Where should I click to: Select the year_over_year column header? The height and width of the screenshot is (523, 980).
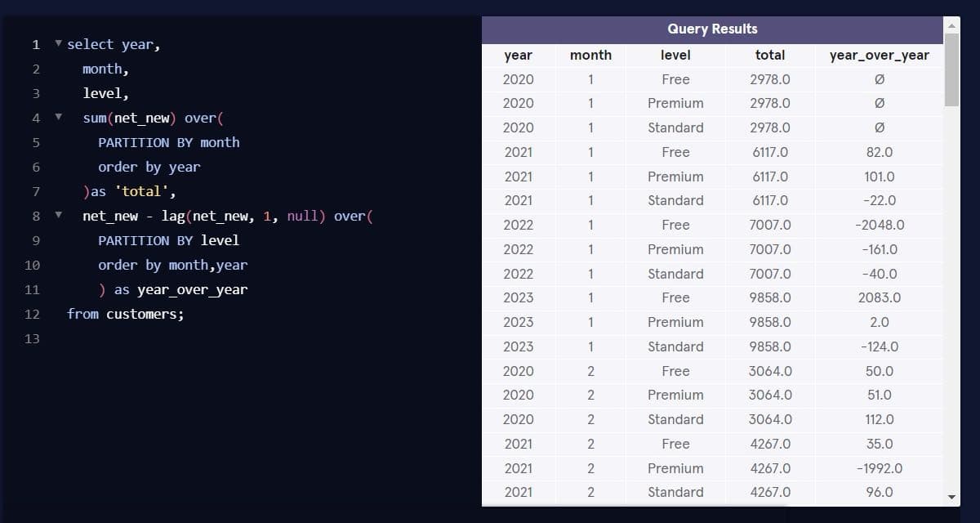tap(880, 55)
